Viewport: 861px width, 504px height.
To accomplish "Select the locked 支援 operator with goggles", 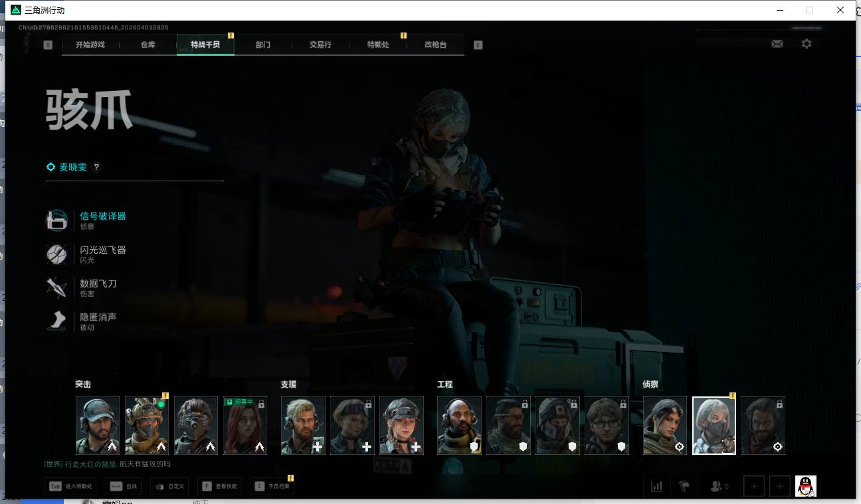I will pos(352,426).
